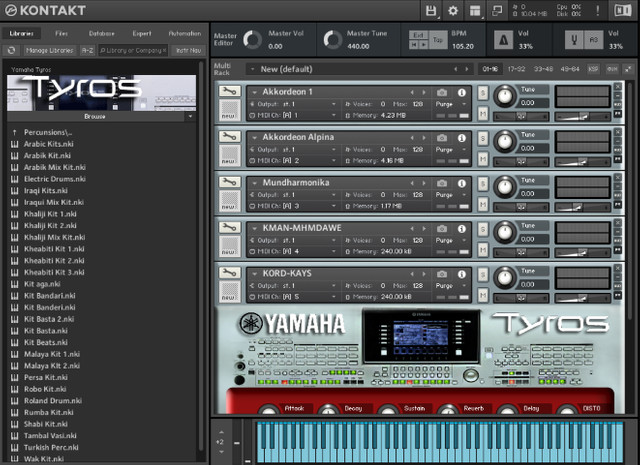The height and width of the screenshot is (465, 640).
Task: Select Arabic Kits.nki file
Action: click(49, 144)
